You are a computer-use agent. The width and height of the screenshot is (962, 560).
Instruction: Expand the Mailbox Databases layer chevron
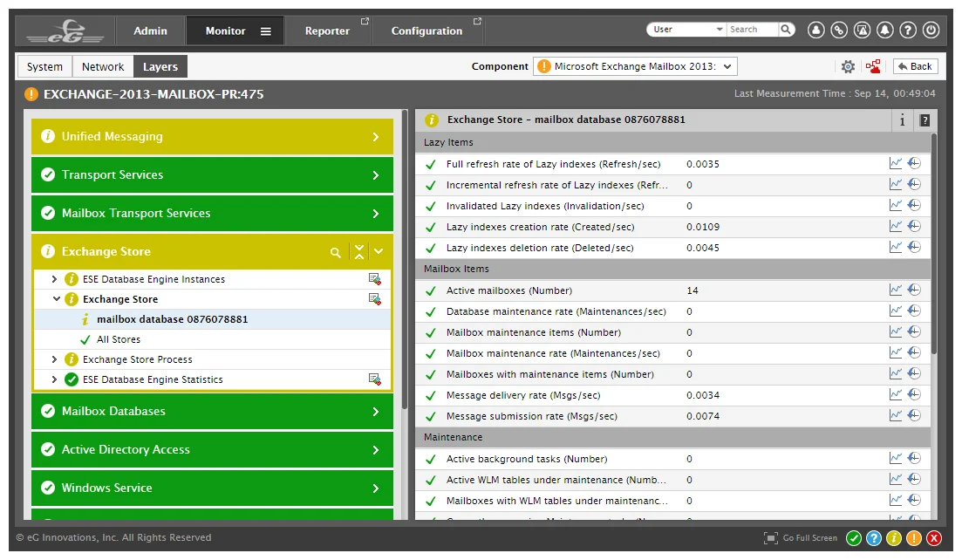tap(376, 412)
